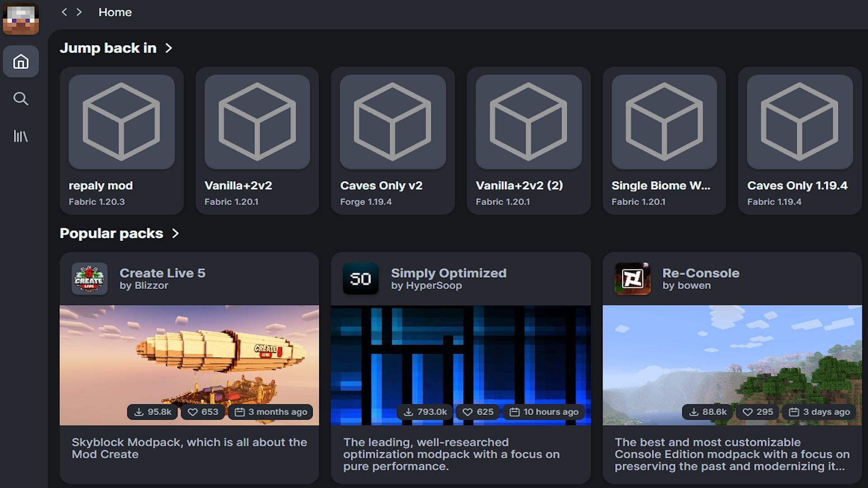Image resolution: width=868 pixels, height=488 pixels.
Task: Open the Search panel icon
Action: [x=21, y=99]
